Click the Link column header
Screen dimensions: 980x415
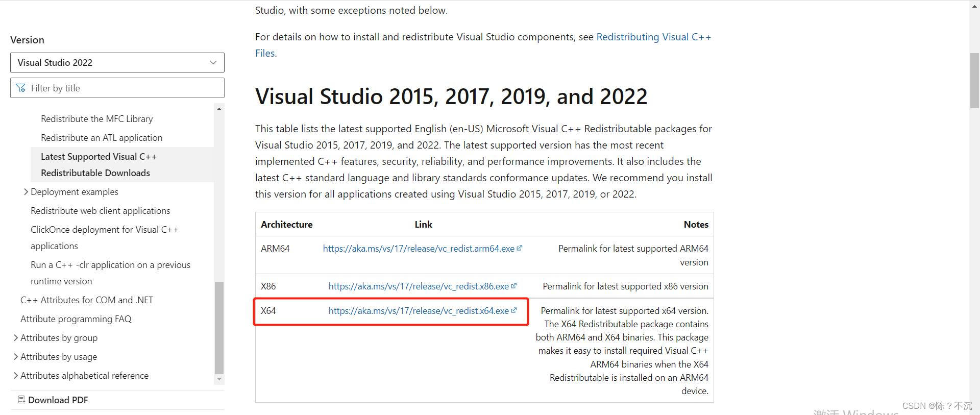coord(423,224)
